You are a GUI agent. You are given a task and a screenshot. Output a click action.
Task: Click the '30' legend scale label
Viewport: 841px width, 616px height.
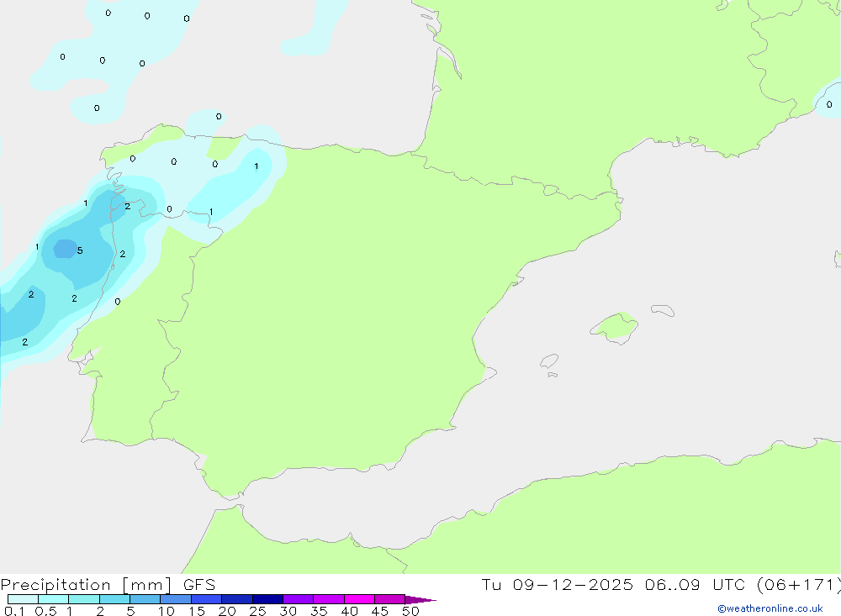point(288,611)
